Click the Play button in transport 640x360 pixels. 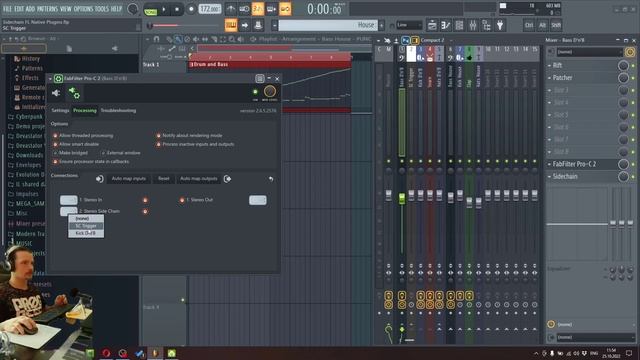coord(164,9)
